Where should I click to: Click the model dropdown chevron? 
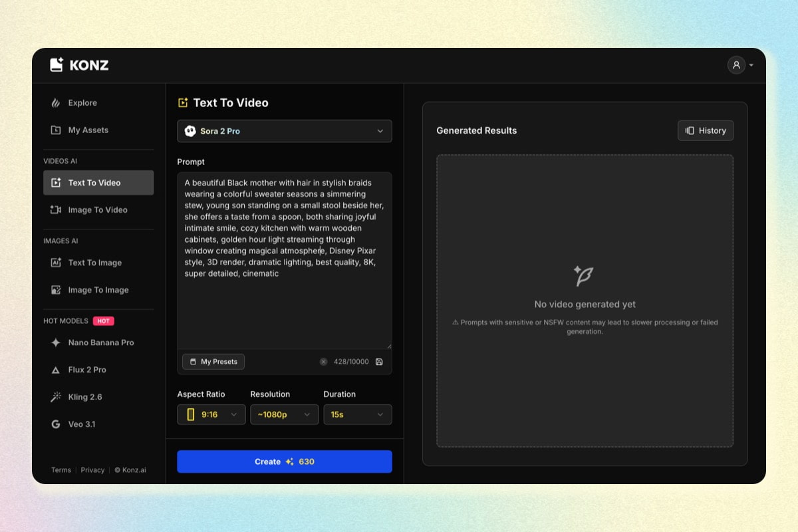pos(380,131)
